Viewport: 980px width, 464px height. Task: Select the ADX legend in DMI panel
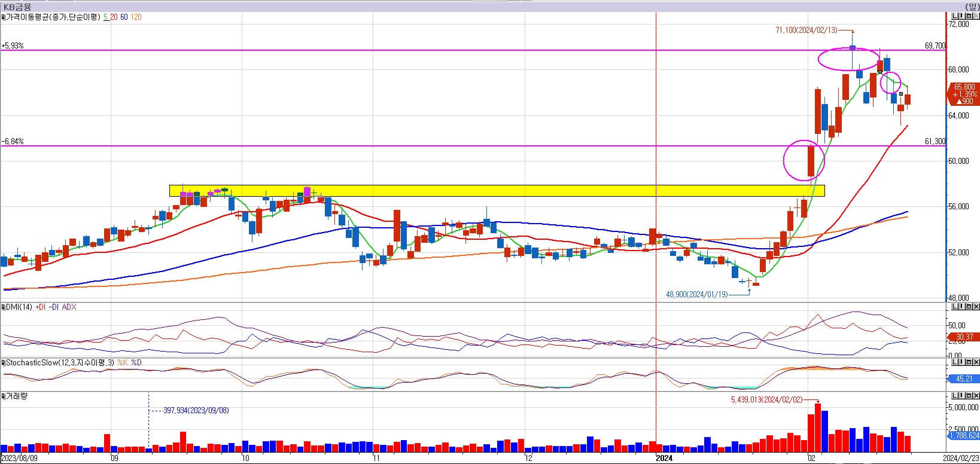coord(69,307)
